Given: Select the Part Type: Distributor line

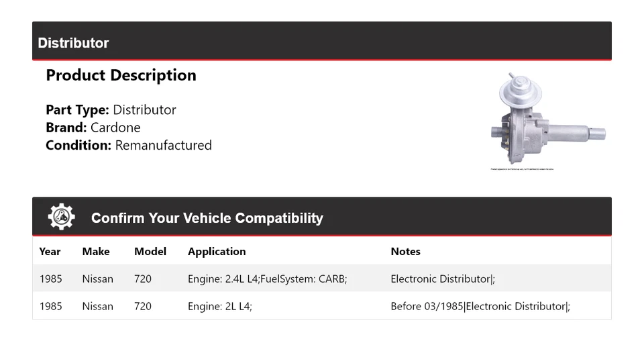Looking at the screenshot, I should tap(111, 110).
